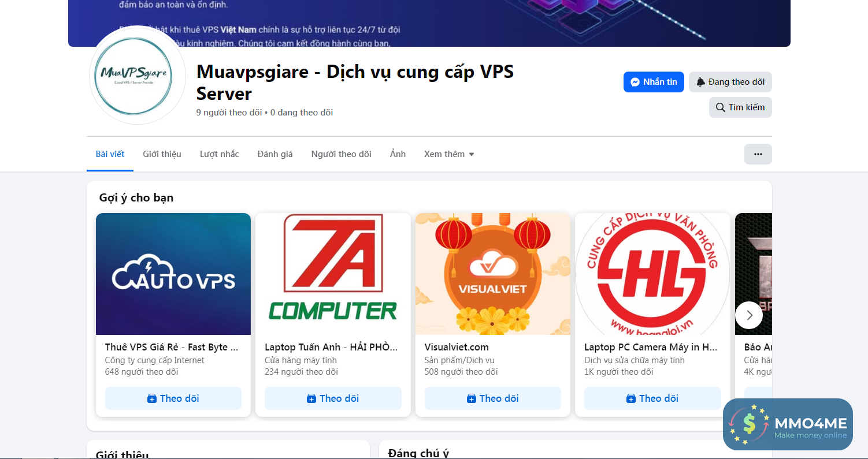Click the Visualviet.com page title
The height and width of the screenshot is (459, 868).
pyautogui.click(x=457, y=347)
